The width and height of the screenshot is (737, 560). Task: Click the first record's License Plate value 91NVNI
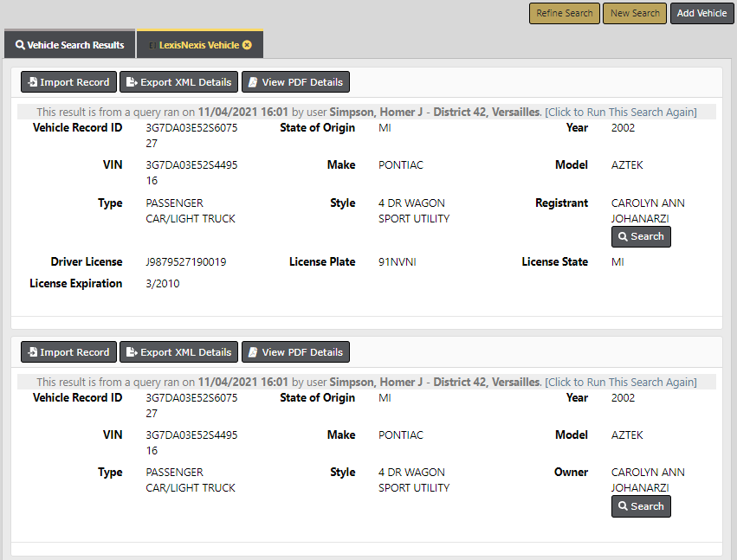tap(397, 262)
